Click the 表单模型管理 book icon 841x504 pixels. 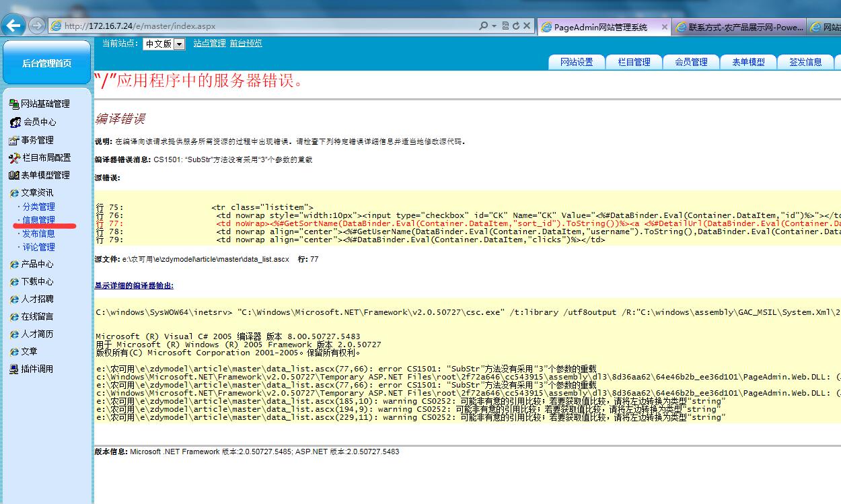(x=13, y=176)
